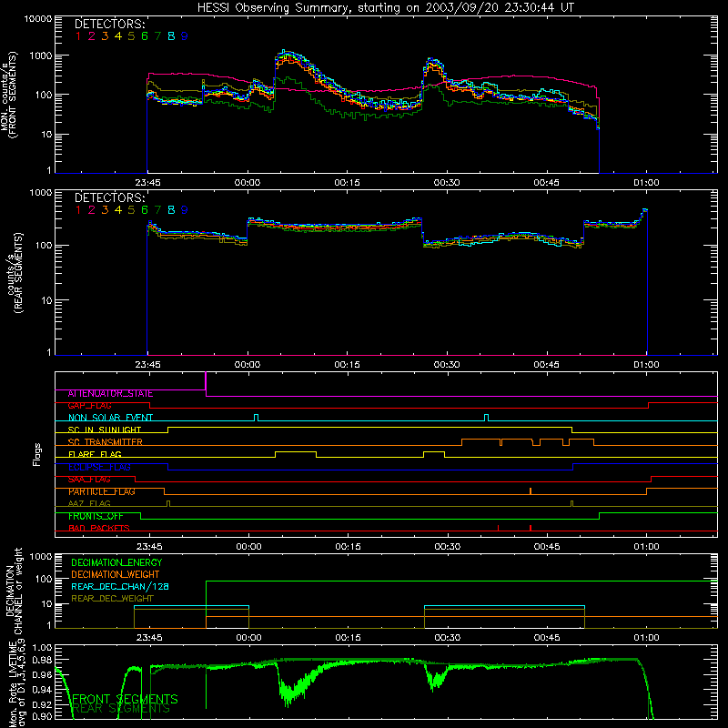The height and width of the screenshot is (728, 728).
Task: Click the NON_SOLAR_EVENT flag label
Action: 110,418
